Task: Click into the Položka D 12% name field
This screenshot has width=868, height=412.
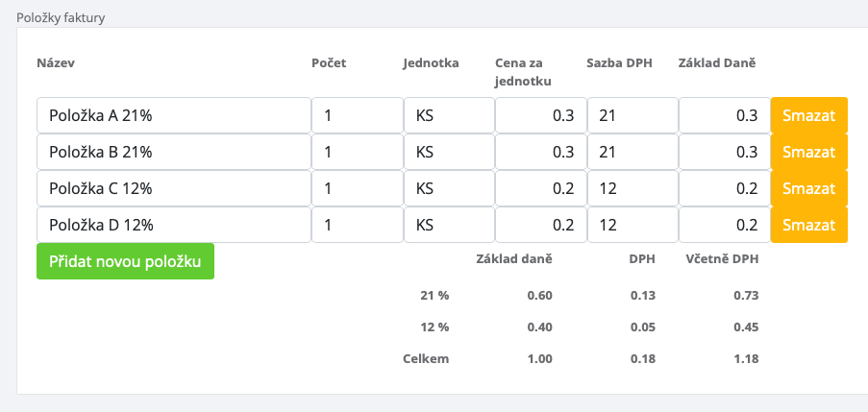Action: 173,225
